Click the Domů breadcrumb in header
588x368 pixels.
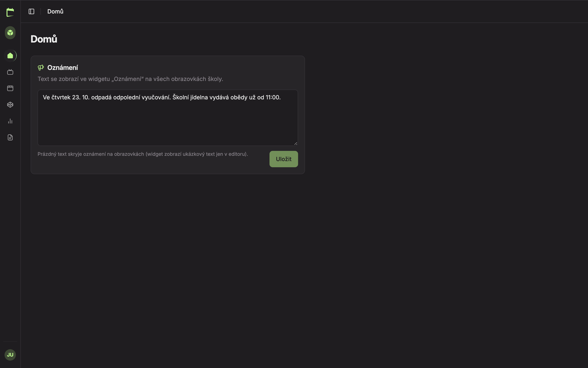(x=55, y=11)
